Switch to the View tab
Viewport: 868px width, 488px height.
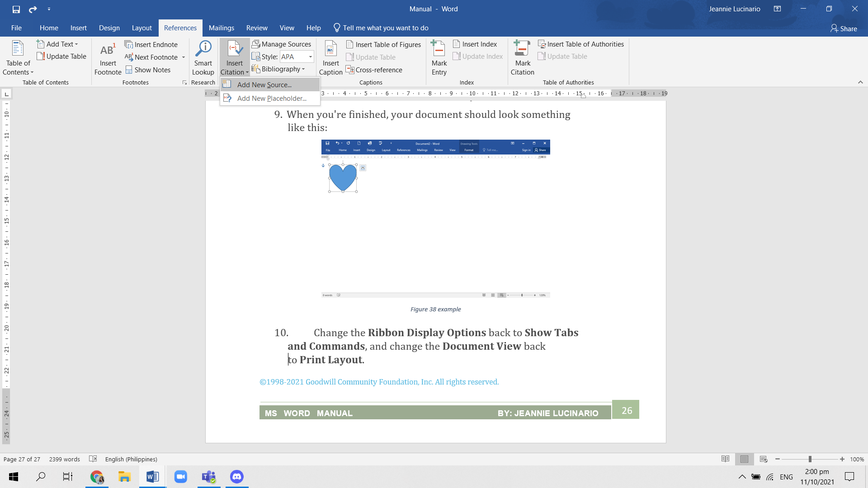[287, 28]
